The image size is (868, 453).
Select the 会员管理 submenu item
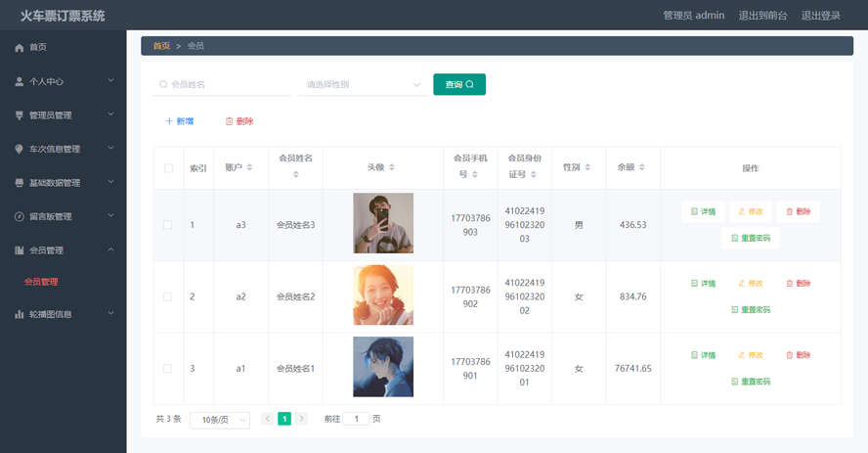tap(41, 282)
